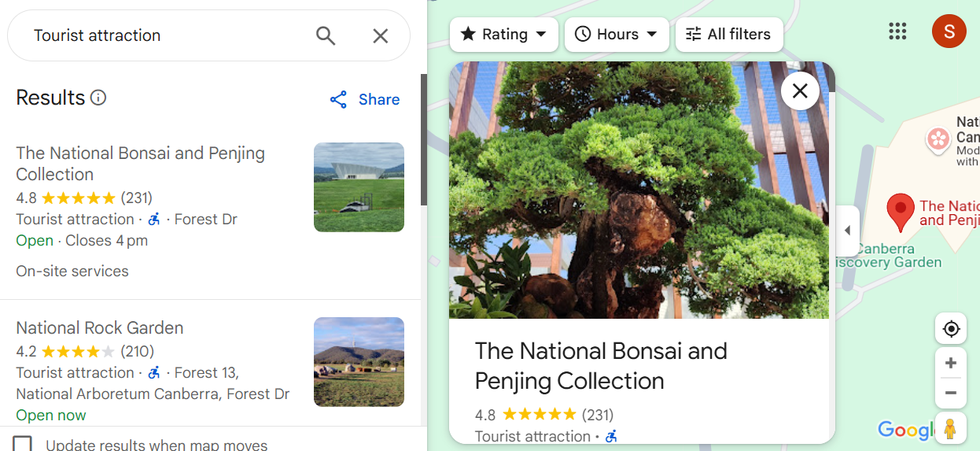This screenshot has height=451, width=980.
Task: Open The National Bonsai and Penjing Collection result
Action: tap(140, 164)
